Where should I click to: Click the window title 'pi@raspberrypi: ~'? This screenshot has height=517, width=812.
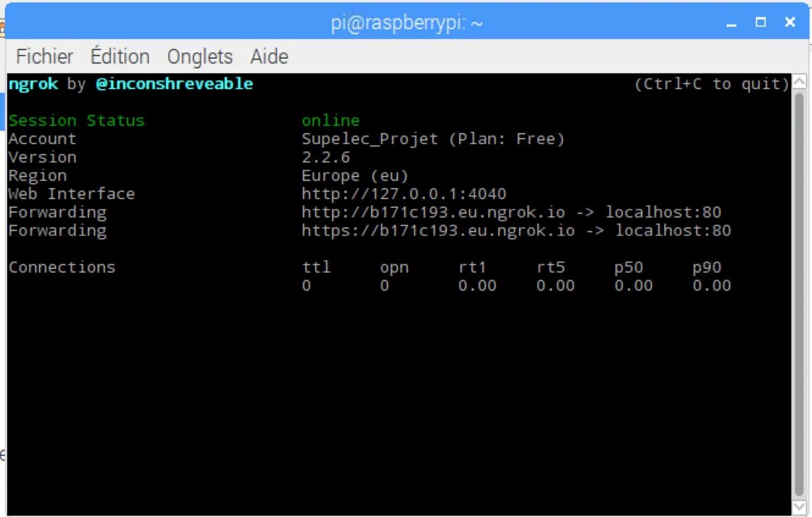(407, 23)
